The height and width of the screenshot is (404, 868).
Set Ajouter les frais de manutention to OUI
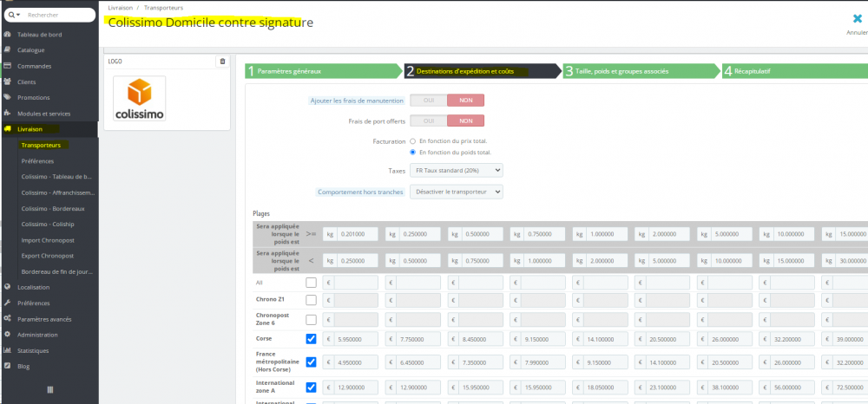coord(429,100)
